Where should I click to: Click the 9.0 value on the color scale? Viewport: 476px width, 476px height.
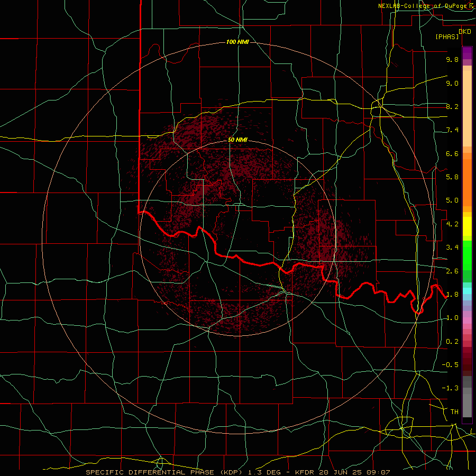tap(452, 83)
